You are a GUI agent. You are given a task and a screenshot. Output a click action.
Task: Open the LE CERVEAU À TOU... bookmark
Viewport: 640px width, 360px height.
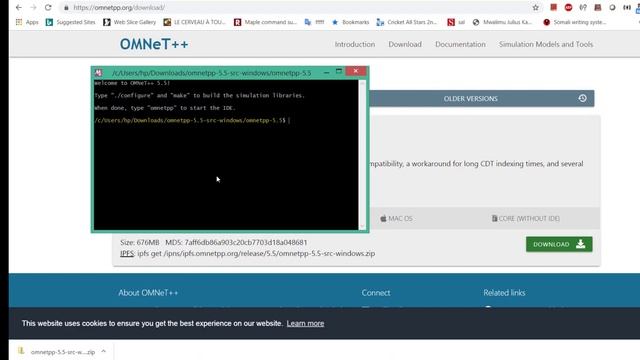194,22
